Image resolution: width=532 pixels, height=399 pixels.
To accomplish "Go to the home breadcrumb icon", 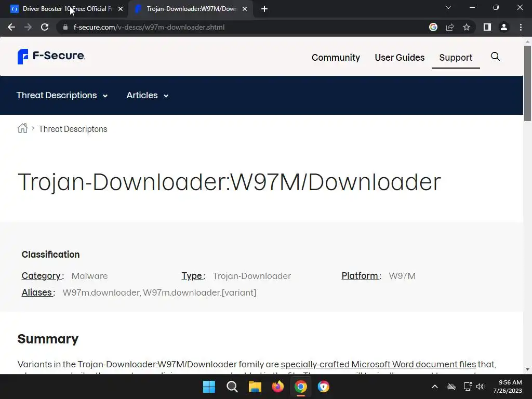I will [23, 128].
